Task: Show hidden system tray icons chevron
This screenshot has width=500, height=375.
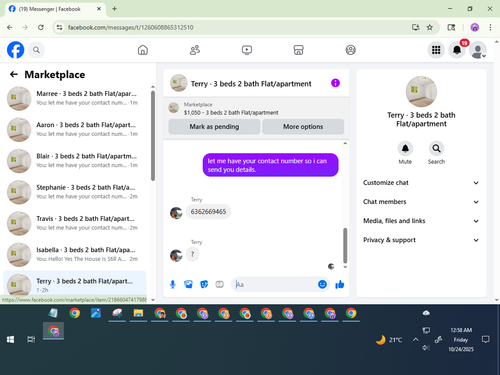Action: [416, 340]
